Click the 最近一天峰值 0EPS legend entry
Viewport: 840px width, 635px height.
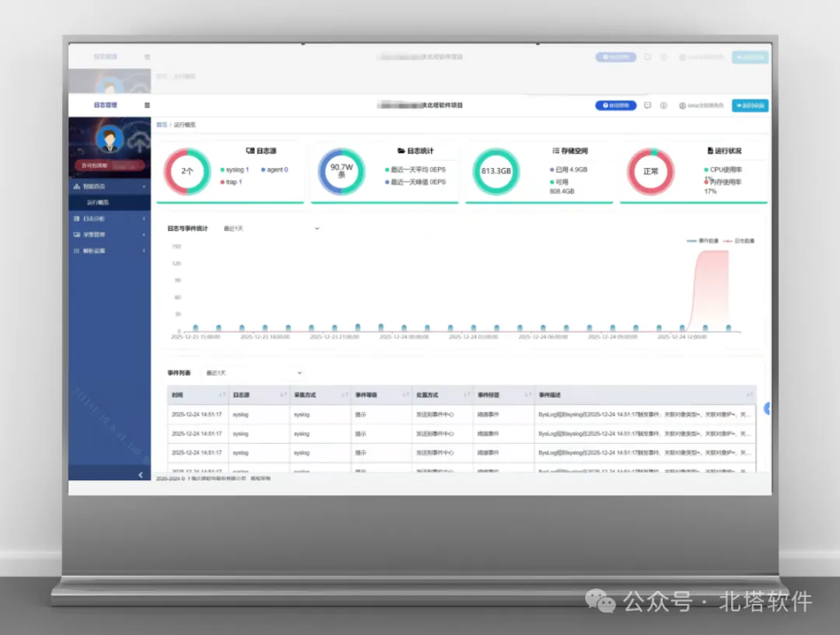click(415, 182)
